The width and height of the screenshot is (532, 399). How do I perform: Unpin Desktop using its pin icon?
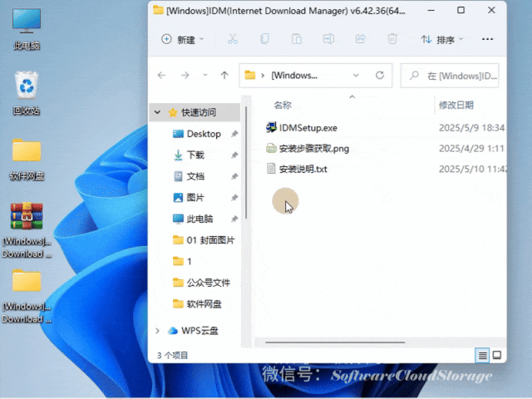(234, 134)
